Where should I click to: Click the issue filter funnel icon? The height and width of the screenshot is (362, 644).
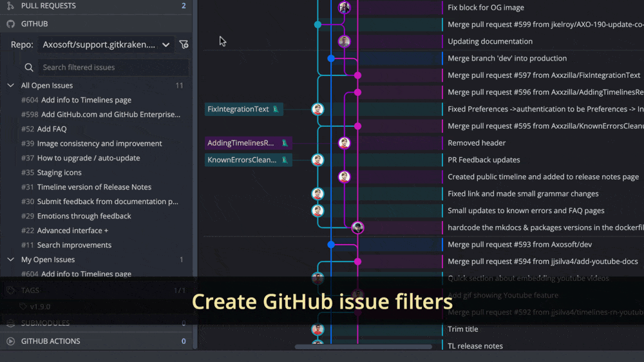pyautogui.click(x=184, y=44)
